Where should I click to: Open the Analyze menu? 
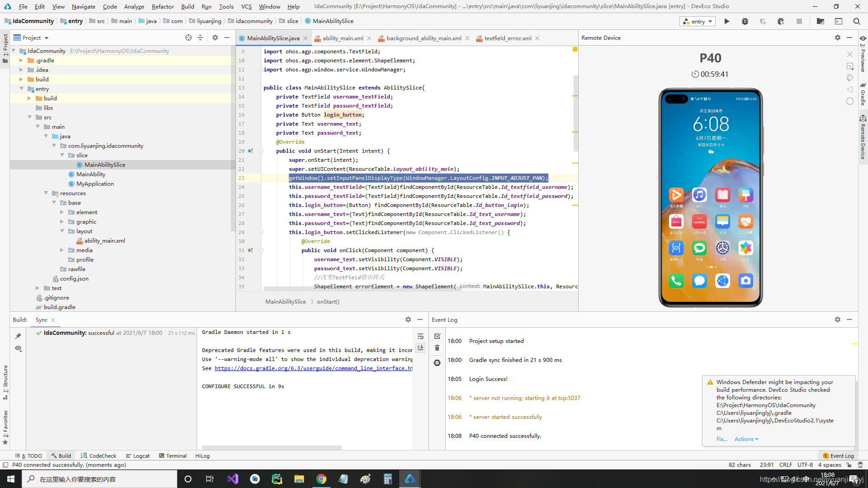pyautogui.click(x=134, y=6)
